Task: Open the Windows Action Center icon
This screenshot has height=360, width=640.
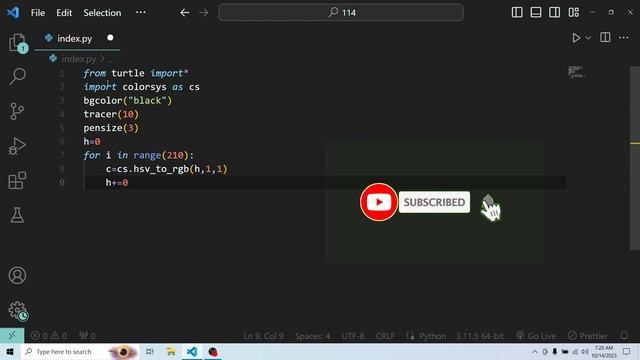Action: (627, 351)
